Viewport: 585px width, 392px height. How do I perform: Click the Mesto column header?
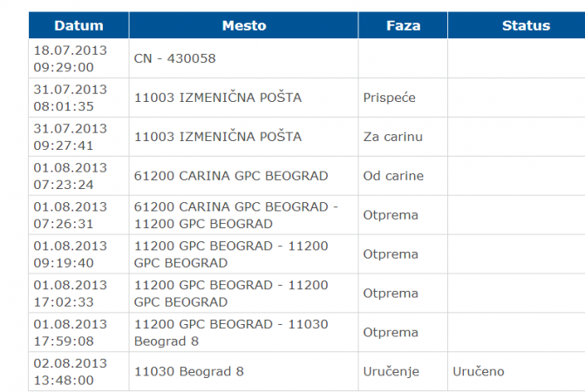tap(243, 25)
